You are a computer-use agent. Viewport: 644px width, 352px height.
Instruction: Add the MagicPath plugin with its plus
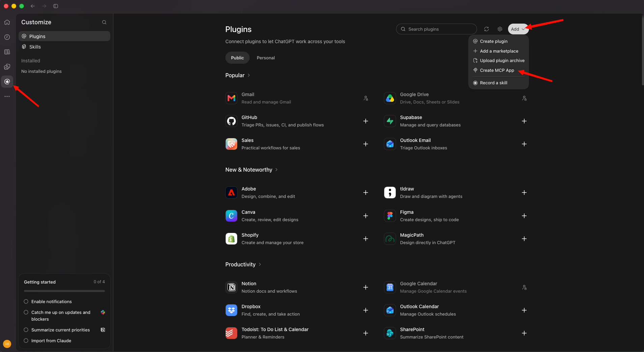524,239
